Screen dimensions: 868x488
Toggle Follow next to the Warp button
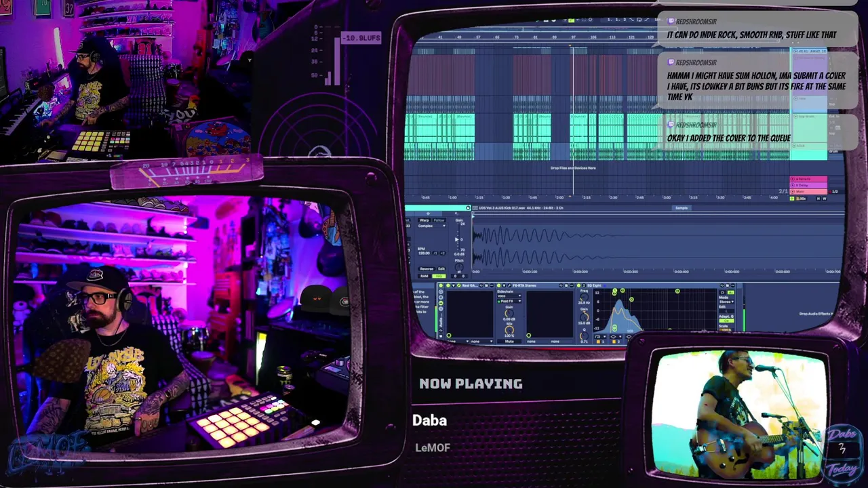pos(439,220)
